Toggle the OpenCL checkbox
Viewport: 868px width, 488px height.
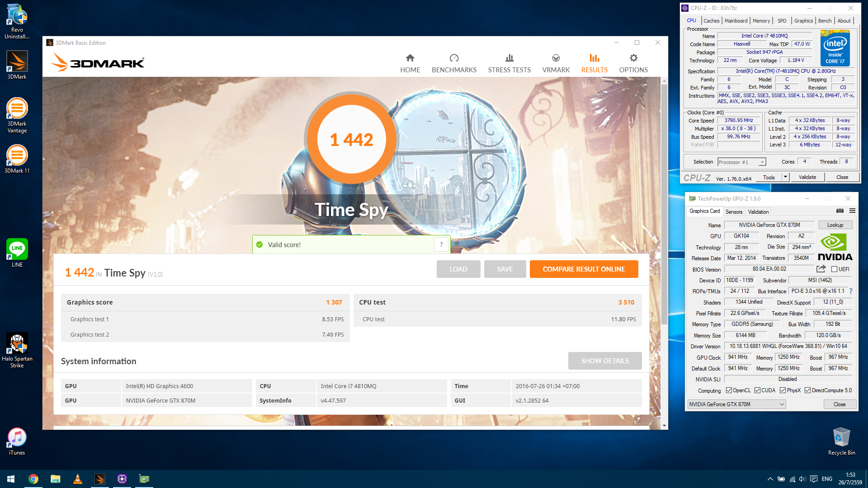(728, 390)
